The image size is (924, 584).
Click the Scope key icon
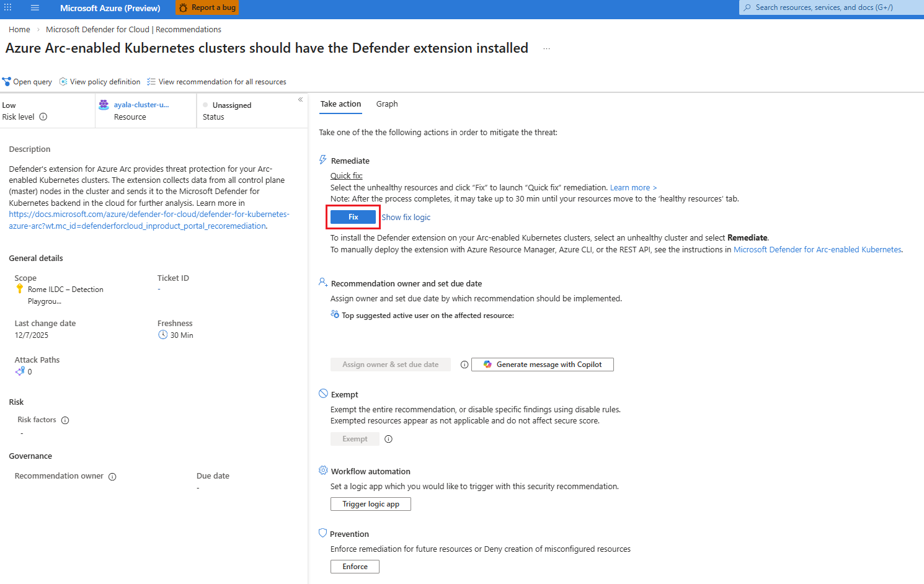click(x=20, y=289)
